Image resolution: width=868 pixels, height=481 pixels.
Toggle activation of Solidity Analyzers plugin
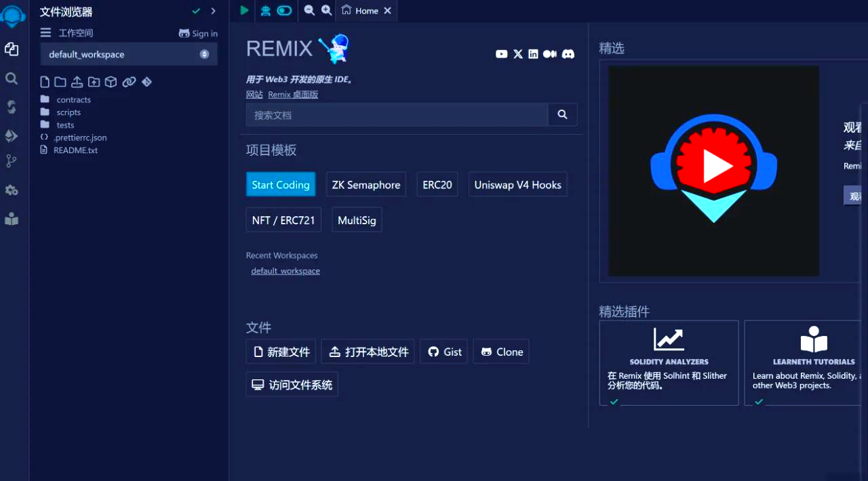(x=613, y=401)
